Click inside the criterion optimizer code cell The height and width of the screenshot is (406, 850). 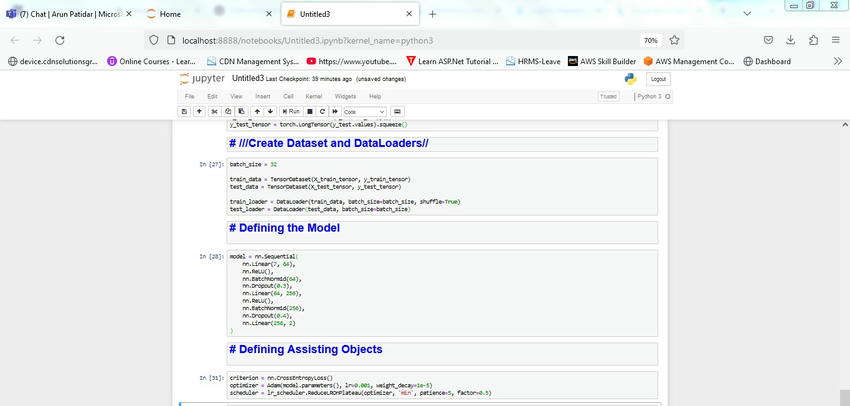[442, 385]
